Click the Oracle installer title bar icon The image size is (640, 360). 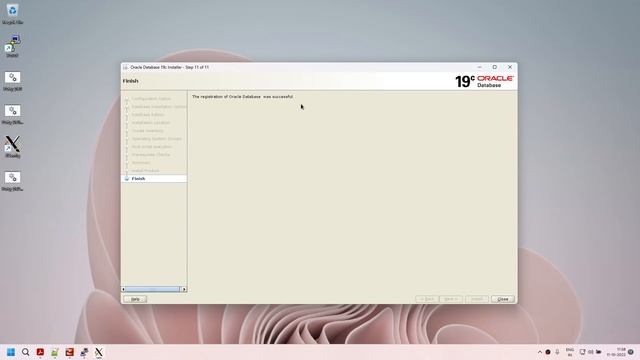click(x=126, y=67)
